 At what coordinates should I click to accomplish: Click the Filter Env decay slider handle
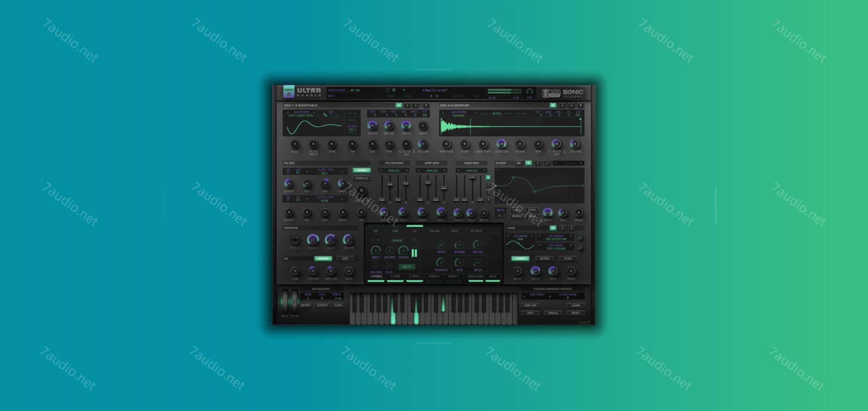click(x=390, y=185)
